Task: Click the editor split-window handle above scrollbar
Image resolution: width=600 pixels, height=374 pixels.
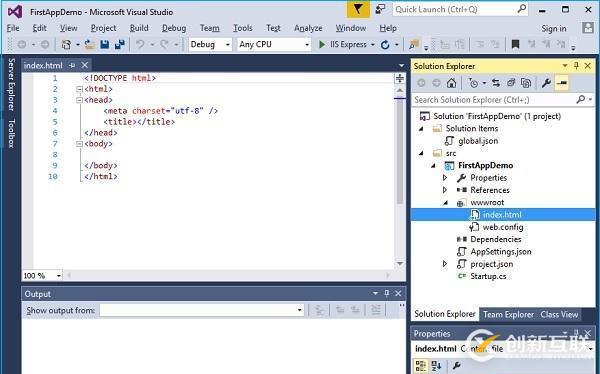Action: pos(399,78)
